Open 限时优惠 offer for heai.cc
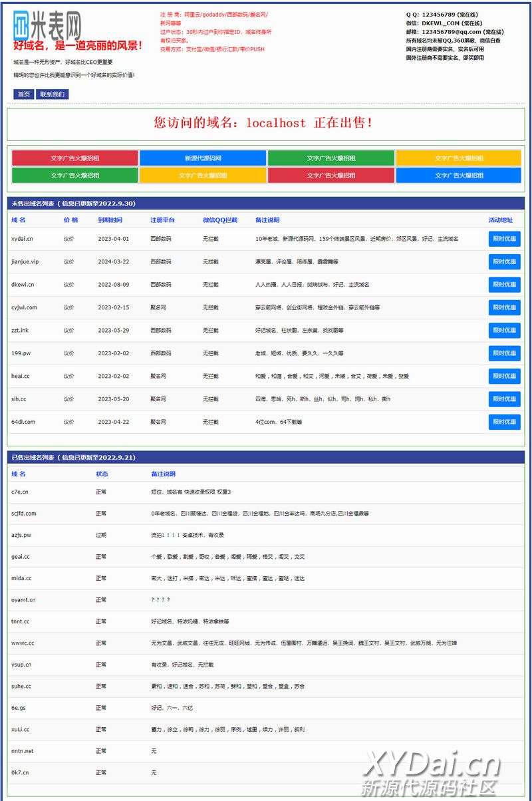Image resolution: width=532 pixels, height=801 pixels. pos(504,376)
